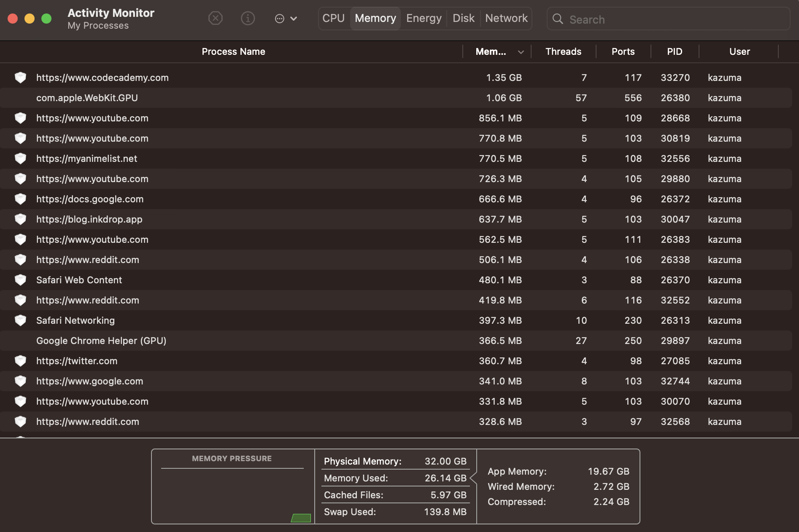Viewport: 799px width, 532px height.
Task: Click the shield icon beside twitter.com
Action: coord(20,361)
